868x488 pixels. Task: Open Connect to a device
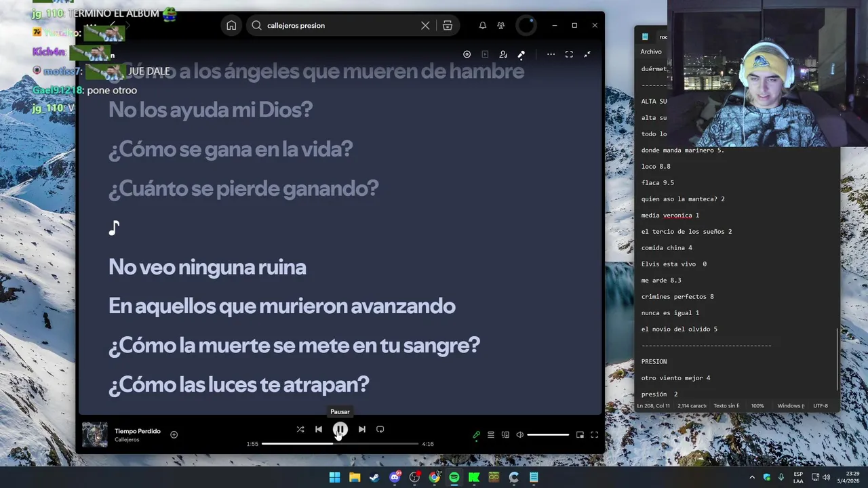pos(505,434)
